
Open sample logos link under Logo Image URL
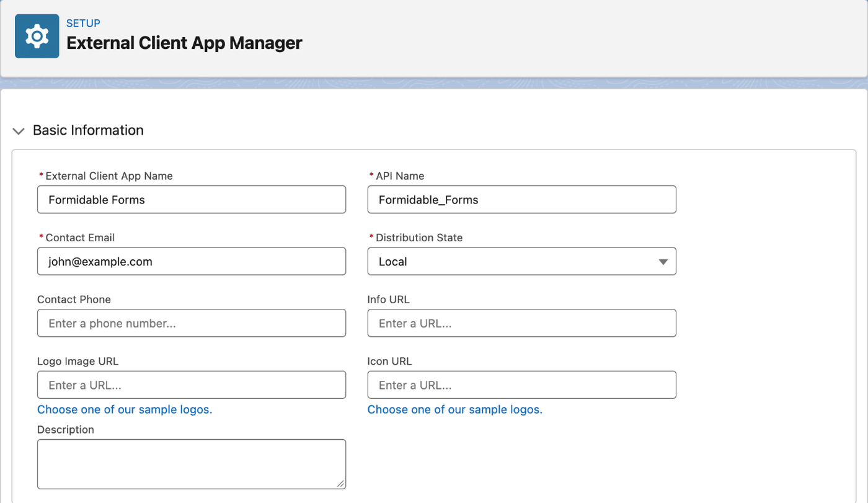click(125, 409)
